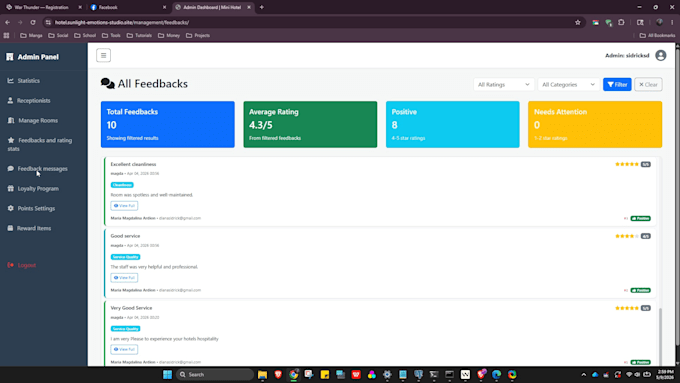Open a new browser tab with plus icon

(x=262, y=7)
